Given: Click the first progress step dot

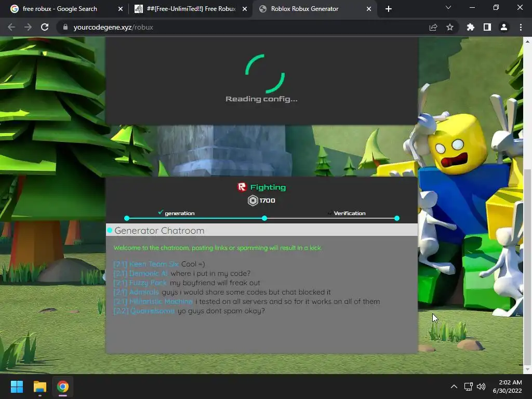Looking at the screenshot, I should pyautogui.click(x=127, y=218).
